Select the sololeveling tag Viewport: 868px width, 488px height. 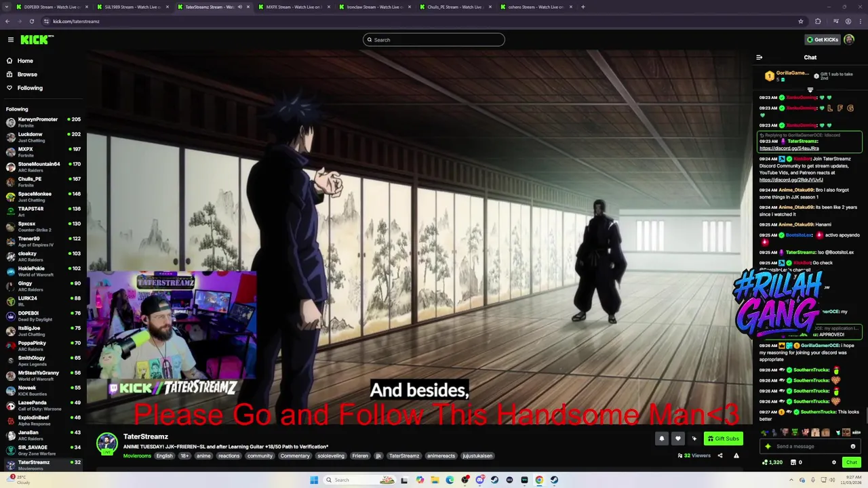[331, 456]
